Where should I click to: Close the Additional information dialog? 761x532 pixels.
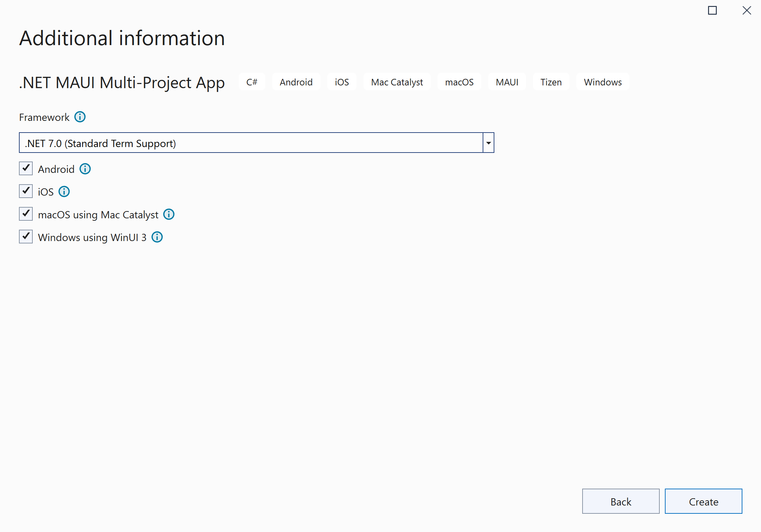point(747,10)
